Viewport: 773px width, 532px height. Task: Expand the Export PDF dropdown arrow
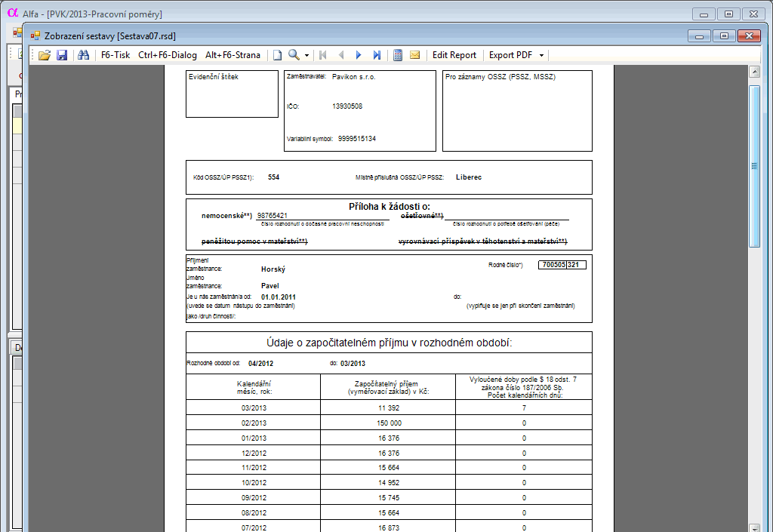(541, 55)
